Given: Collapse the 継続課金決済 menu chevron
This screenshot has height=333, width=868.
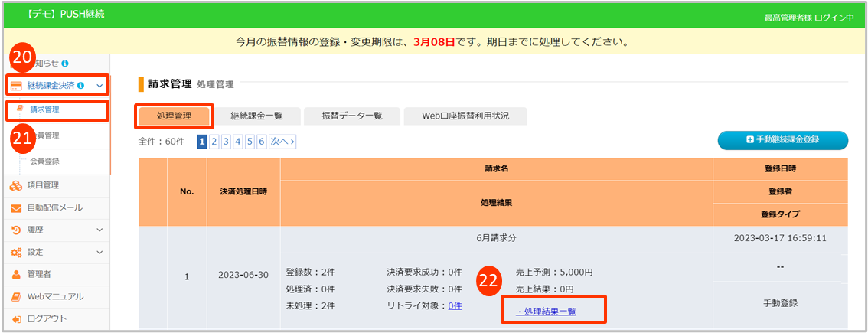Looking at the screenshot, I should pyautogui.click(x=100, y=86).
